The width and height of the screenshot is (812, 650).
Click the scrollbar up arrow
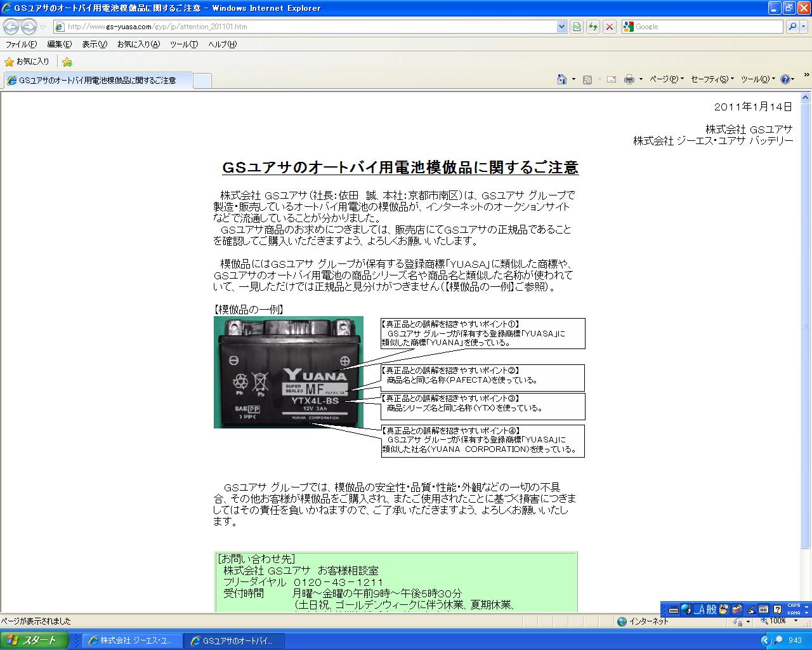point(806,98)
